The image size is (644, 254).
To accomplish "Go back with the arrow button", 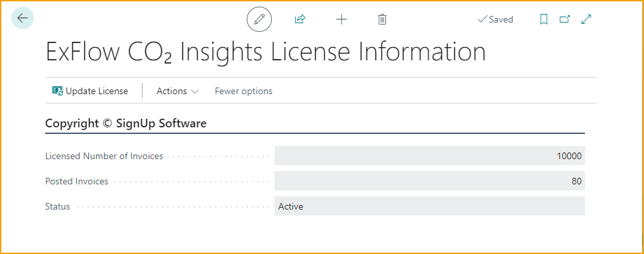I will coord(23,18).
